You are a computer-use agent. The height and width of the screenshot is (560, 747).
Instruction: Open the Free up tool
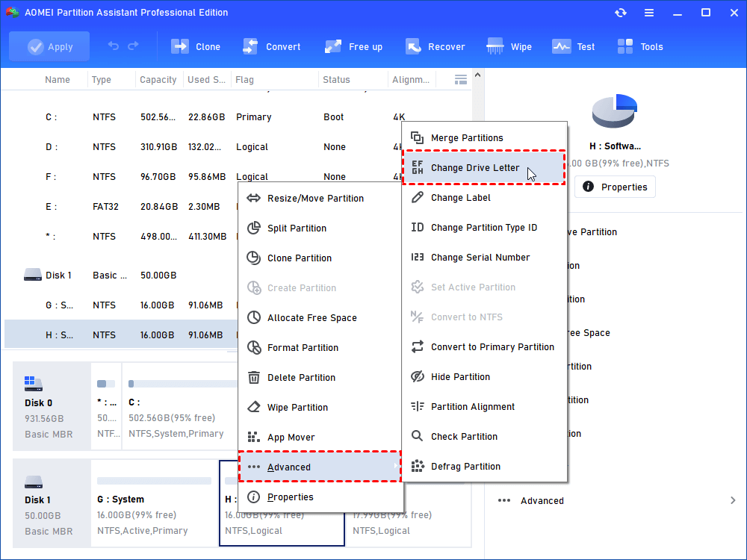pyautogui.click(x=353, y=46)
